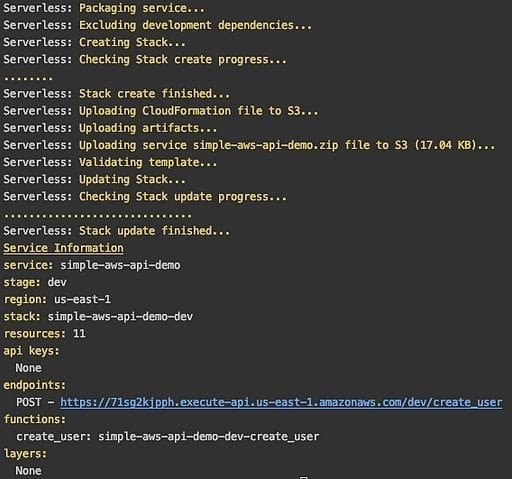Image resolution: width=512 pixels, height=479 pixels.
Task: Click 'Checking Stack create progress...' line
Action: [145, 60]
